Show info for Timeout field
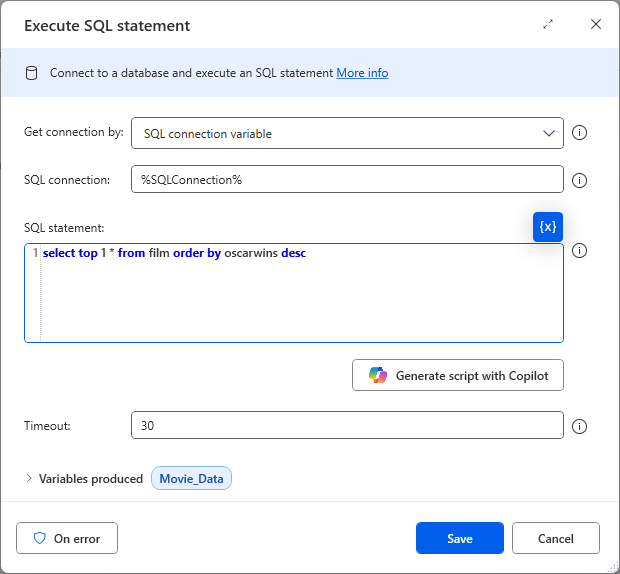This screenshot has width=620, height=574. coord(579,427)
